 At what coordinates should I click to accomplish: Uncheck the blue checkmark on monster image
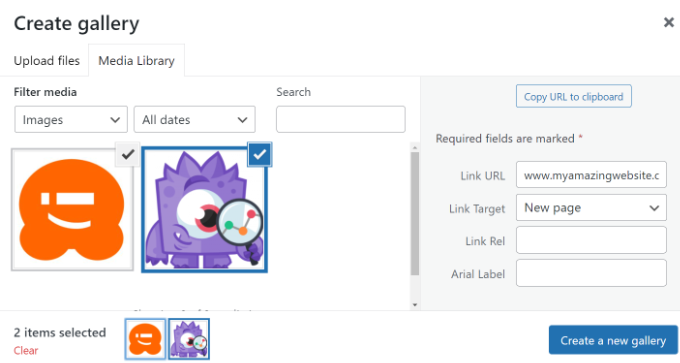tap(260, 154)
